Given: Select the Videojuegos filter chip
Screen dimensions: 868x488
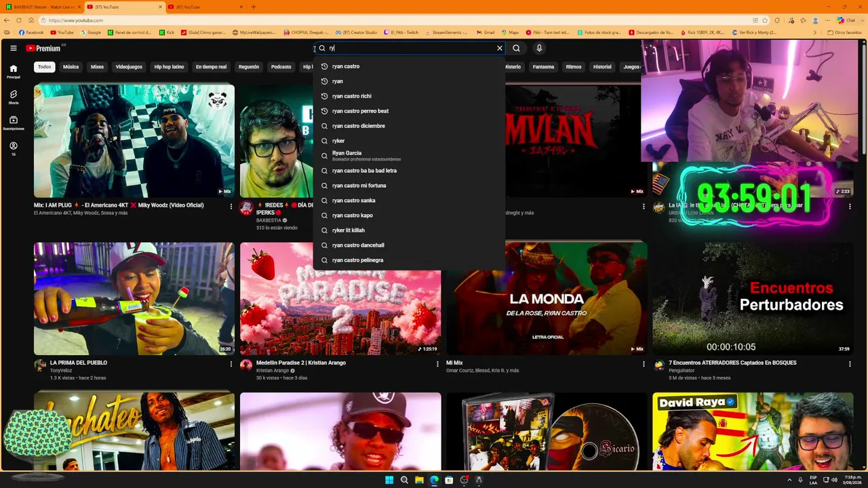Looking at the screenshot, I should (x=129, y=67).
